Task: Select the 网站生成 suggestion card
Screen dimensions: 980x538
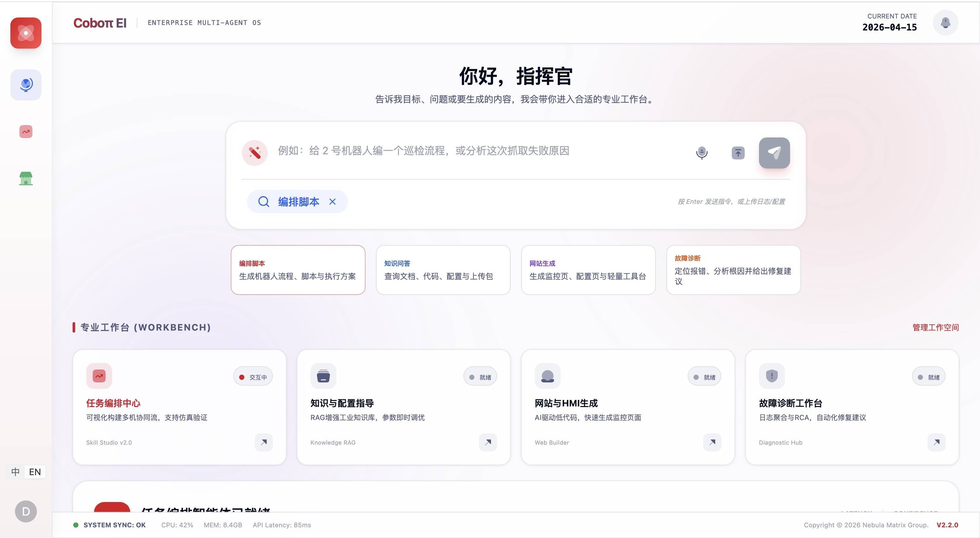Action: click(588, 270)
